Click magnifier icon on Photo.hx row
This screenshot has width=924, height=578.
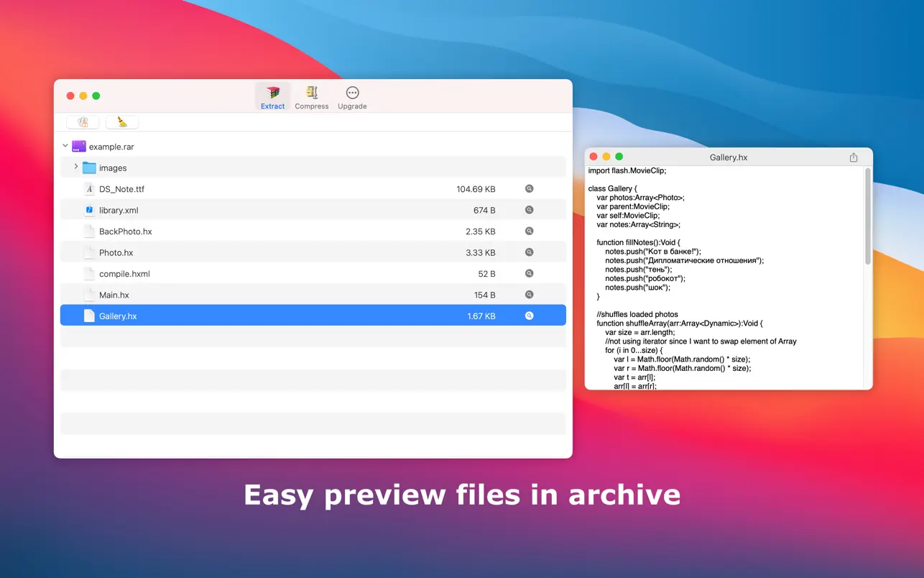(529, 252)
